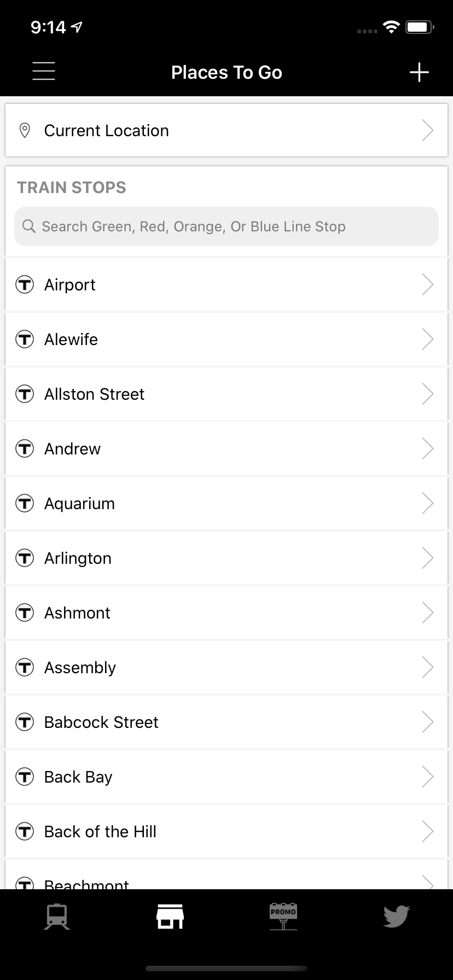Tap the location pin icon
Screen dimensions: 453x980
click(x=25, y=131)
